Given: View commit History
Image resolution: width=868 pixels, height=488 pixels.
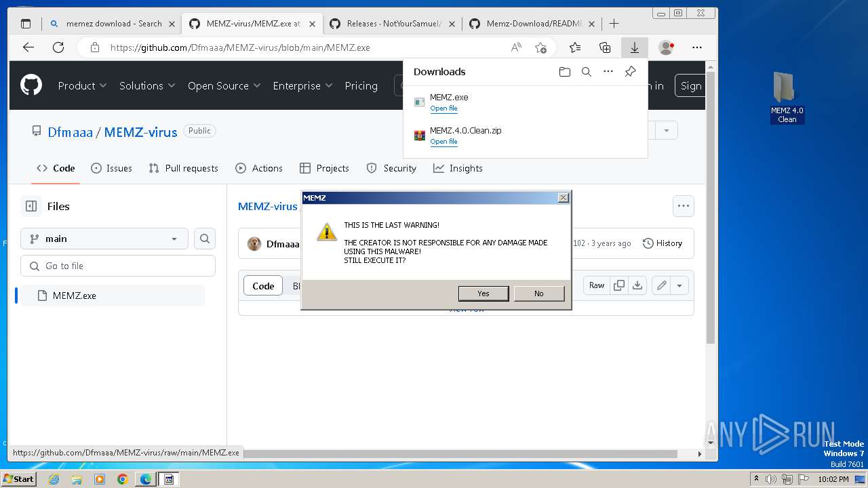Looking at the screenshot, I should (x=662, y=243).
